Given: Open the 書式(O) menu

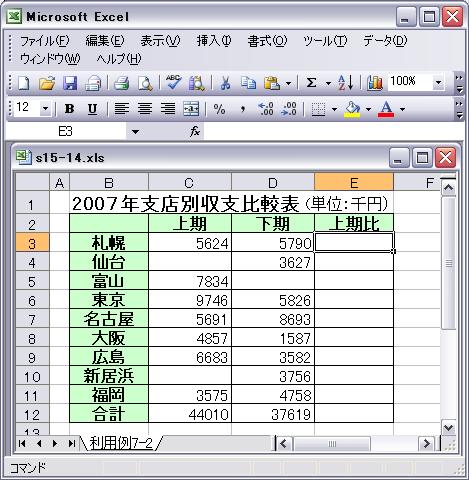Looking at the screenshot, I should pos(267,41).
